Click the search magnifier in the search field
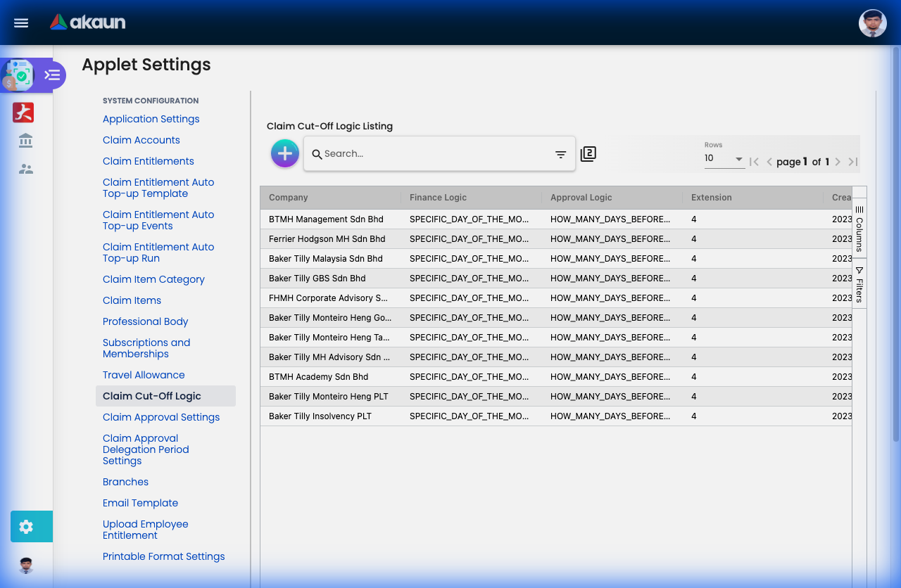The height and width of the screenshot is (588, 901). click(x=317, y=153)
